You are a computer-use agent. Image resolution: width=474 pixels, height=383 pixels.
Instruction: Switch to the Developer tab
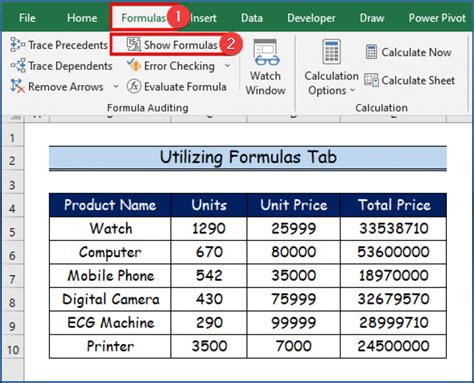point(311,18)
